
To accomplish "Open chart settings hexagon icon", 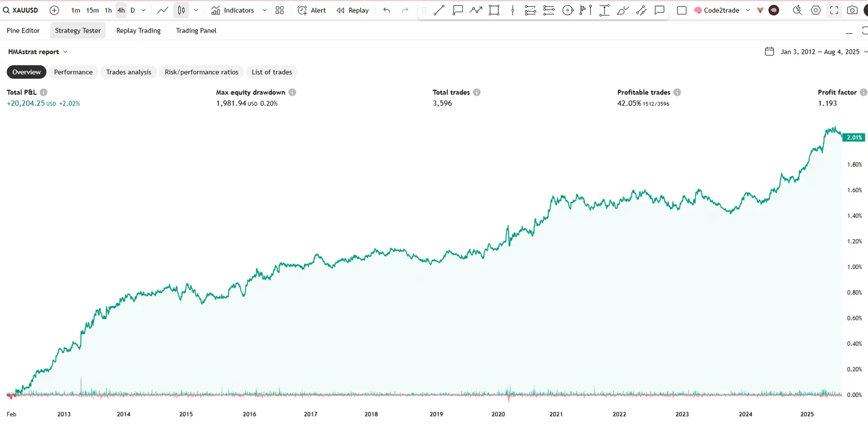I will (x=815, y=10).
